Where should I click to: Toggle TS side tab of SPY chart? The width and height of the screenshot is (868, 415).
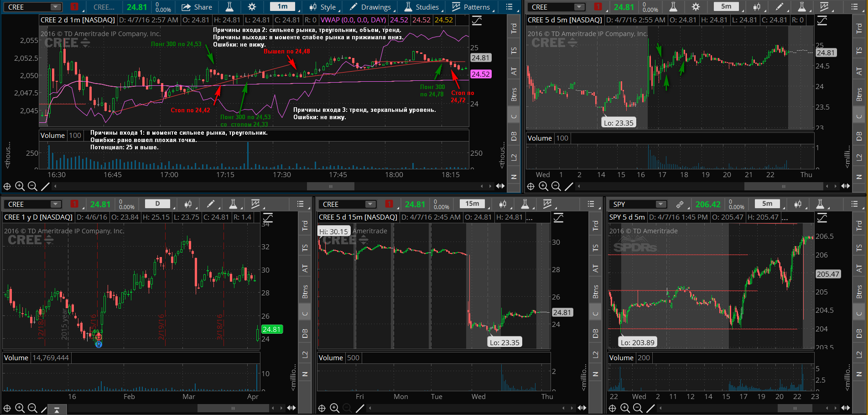859,247
